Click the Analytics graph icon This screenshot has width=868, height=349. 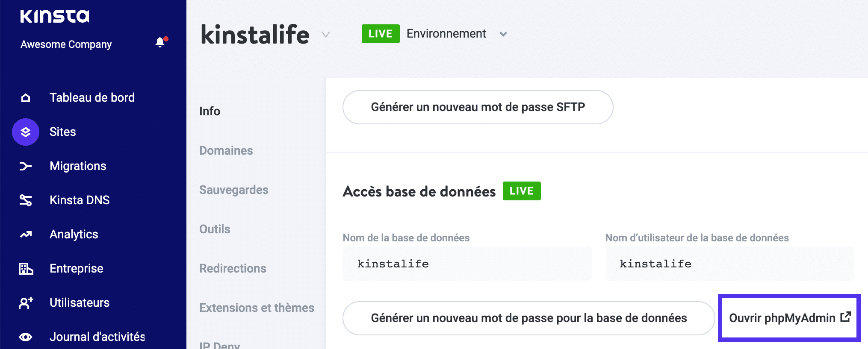pyautogui.click(x=26, y=234)
